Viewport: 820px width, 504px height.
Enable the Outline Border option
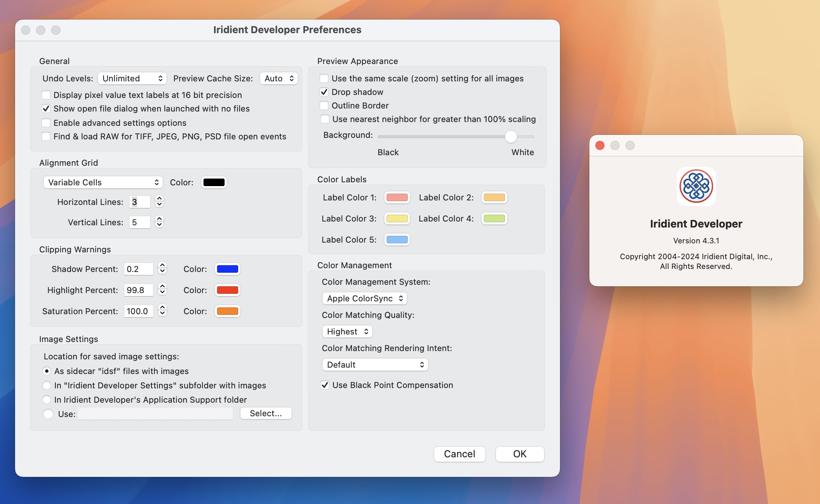[324, 105]
